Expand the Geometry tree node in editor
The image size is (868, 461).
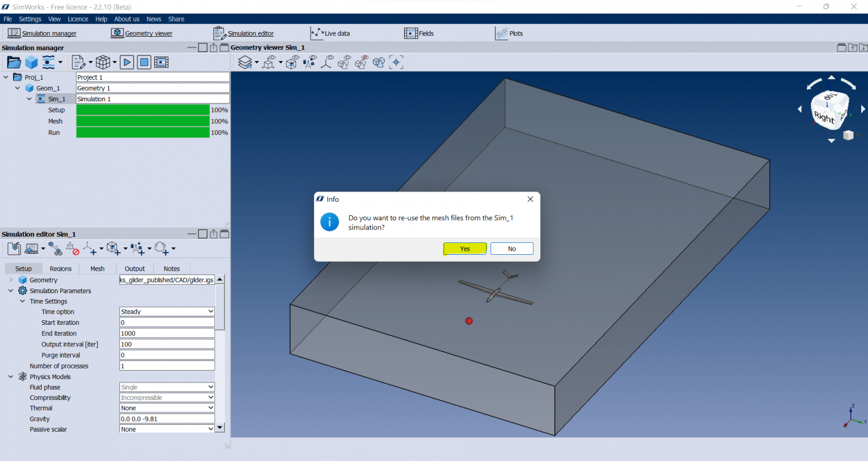click(11, 280)
